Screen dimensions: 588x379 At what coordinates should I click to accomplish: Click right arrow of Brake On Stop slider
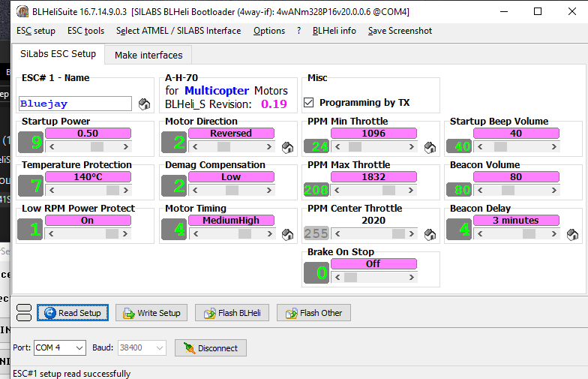(x=412, y=278)
